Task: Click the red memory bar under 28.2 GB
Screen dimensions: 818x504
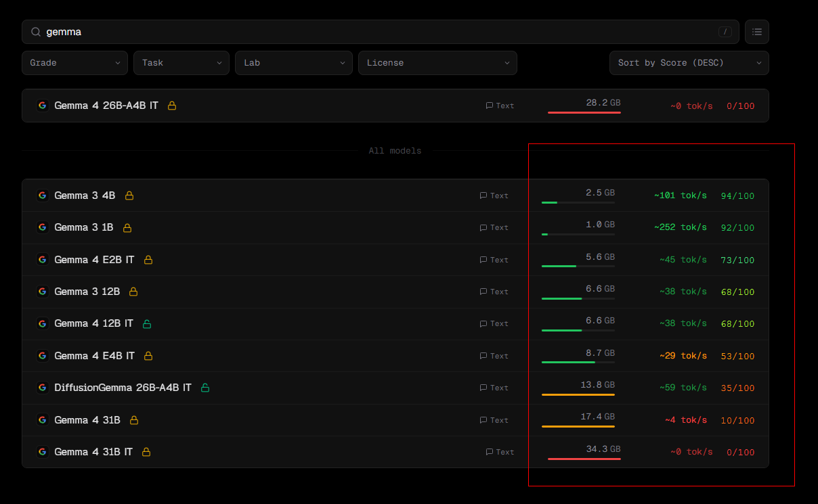Action: click(x=584, y=112)
